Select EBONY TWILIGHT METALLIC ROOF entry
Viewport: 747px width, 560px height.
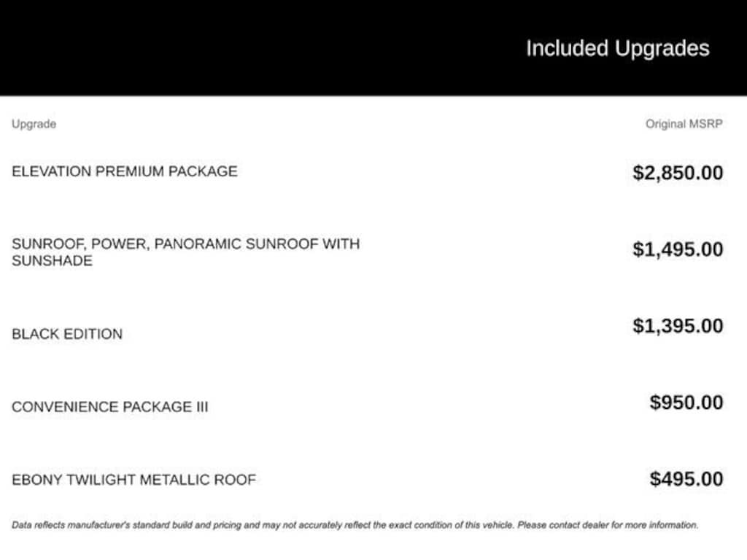134,480
